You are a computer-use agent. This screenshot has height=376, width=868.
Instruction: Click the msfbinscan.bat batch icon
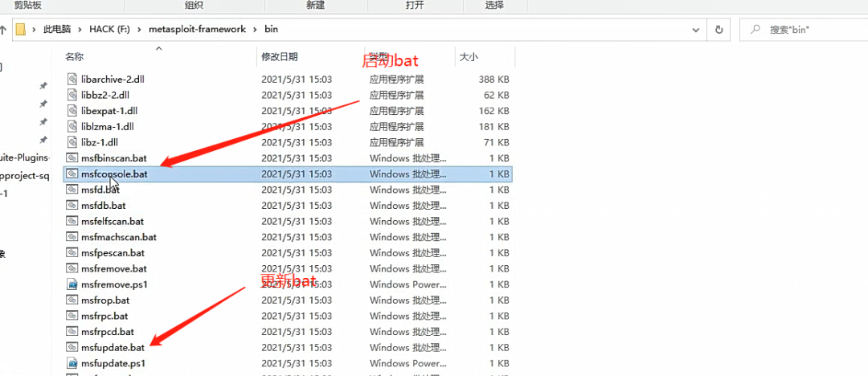[x=72, y=158]
